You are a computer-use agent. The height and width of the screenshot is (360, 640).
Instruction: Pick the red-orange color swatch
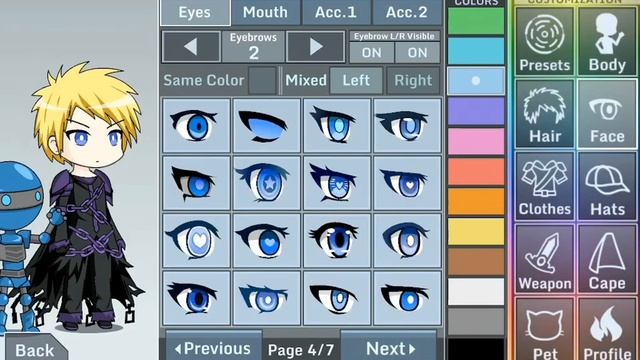coord(476,171)
